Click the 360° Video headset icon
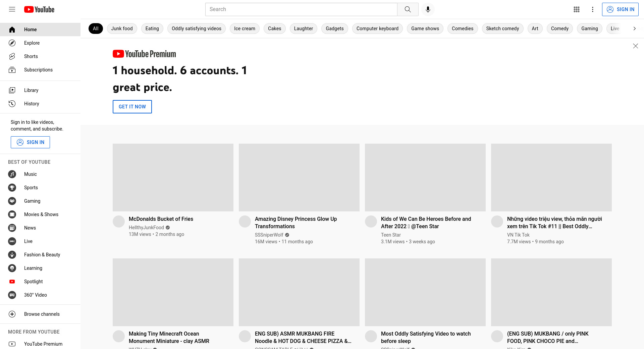Image resolution: width=644 pixels, height=349 pixels. (12, 295)
